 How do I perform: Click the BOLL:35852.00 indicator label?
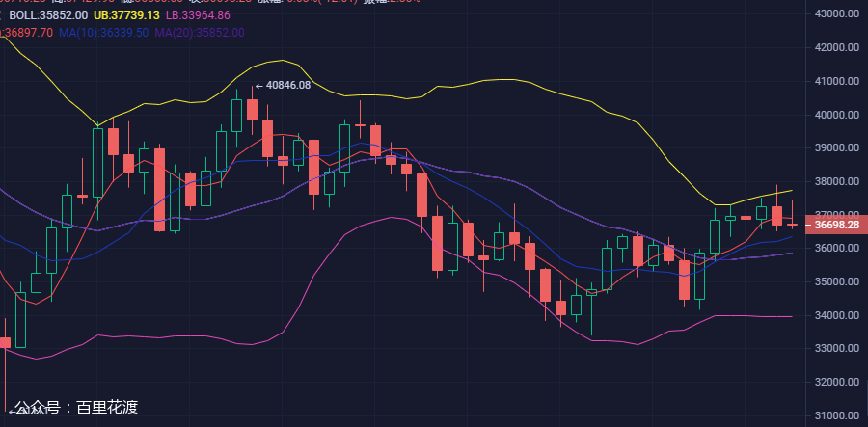(48, 15)
